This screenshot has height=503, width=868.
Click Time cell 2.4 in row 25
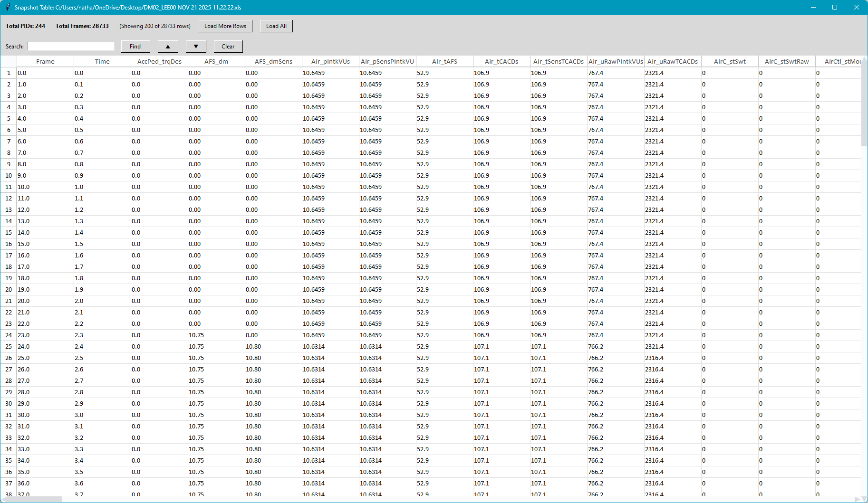102,347
